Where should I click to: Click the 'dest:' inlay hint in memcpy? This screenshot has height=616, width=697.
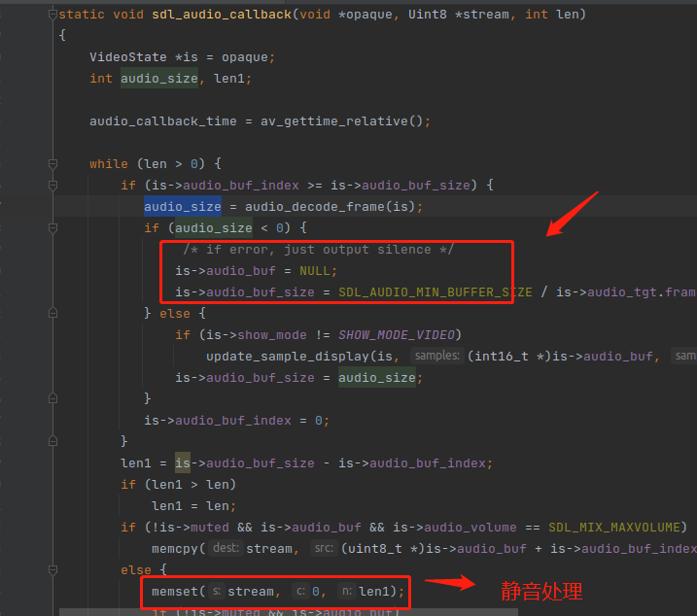(x=226, y=549)
